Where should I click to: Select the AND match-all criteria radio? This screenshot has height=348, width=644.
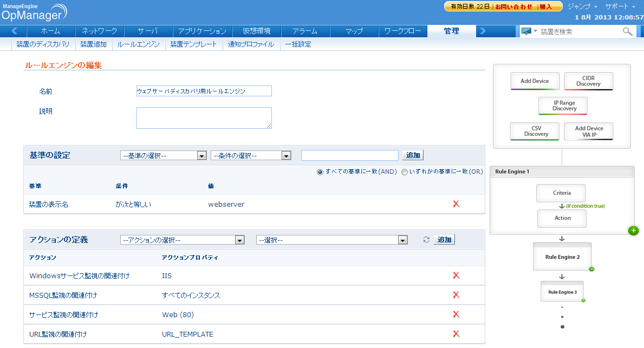pos(320,172)
